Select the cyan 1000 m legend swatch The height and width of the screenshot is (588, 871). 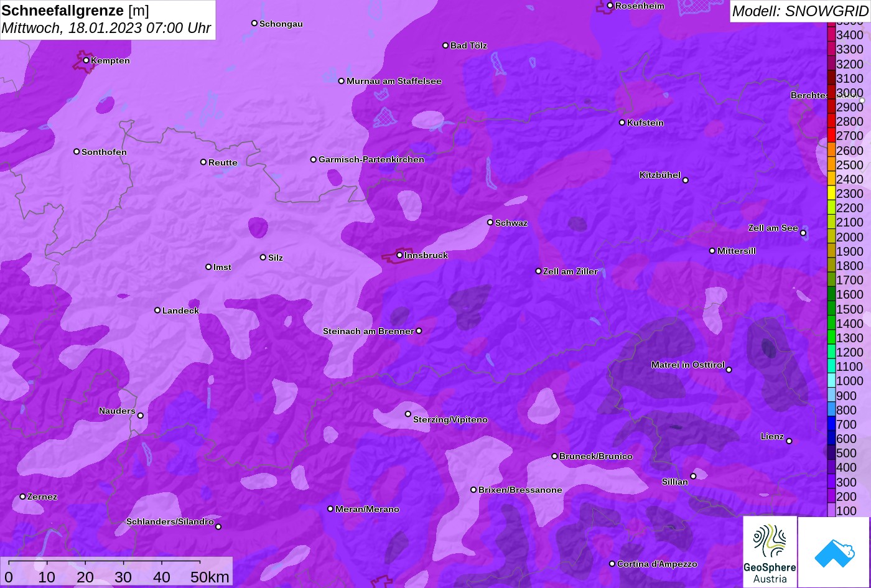[x=831, y=381]
